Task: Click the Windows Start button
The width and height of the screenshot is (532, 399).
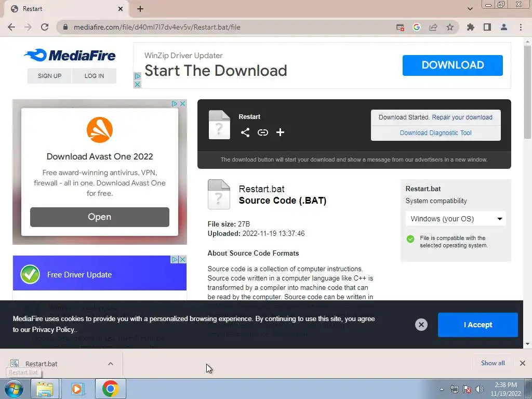Action: pos(14,389)
